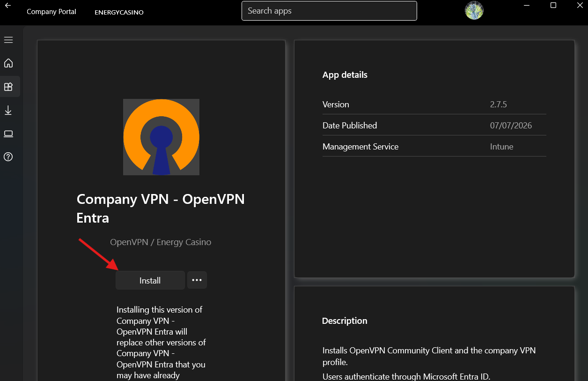
Task: Click the Company Portal title
Action: 51,12
